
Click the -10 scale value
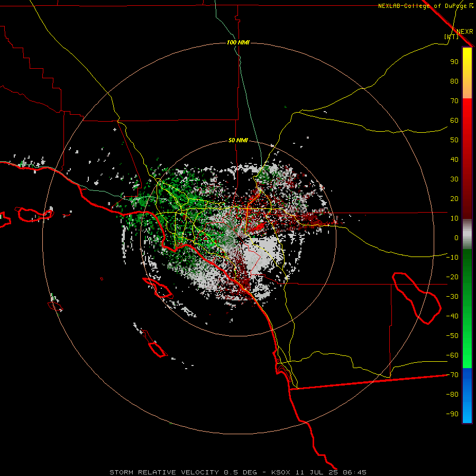pyautogui.click(x=452, y=258)
